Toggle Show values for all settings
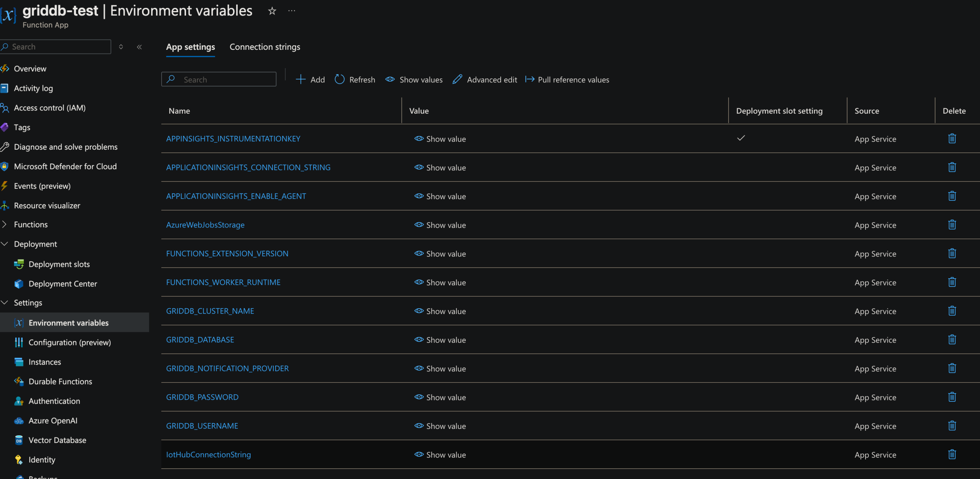This screenshot has height=479, width=980. tap(414, 80)
